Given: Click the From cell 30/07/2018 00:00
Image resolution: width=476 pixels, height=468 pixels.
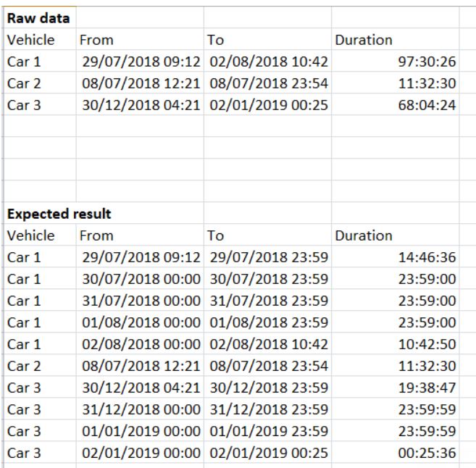Looking at the screenshot, I should 141,277.
